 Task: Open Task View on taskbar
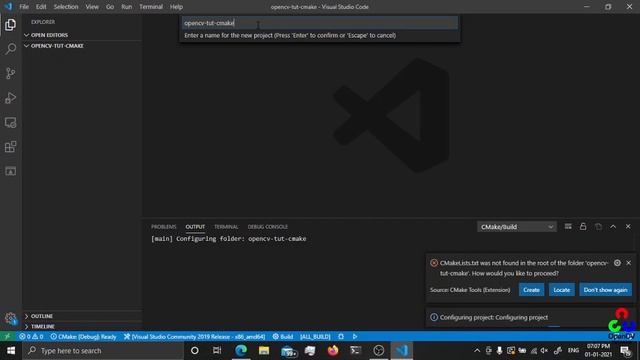pyautogui.click(x=217, y=351)
